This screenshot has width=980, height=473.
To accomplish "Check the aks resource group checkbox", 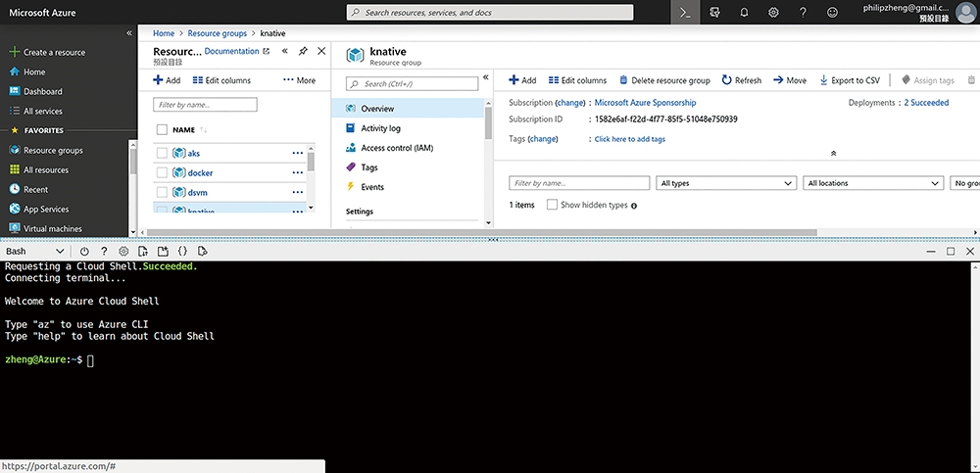I will [162, 153].
